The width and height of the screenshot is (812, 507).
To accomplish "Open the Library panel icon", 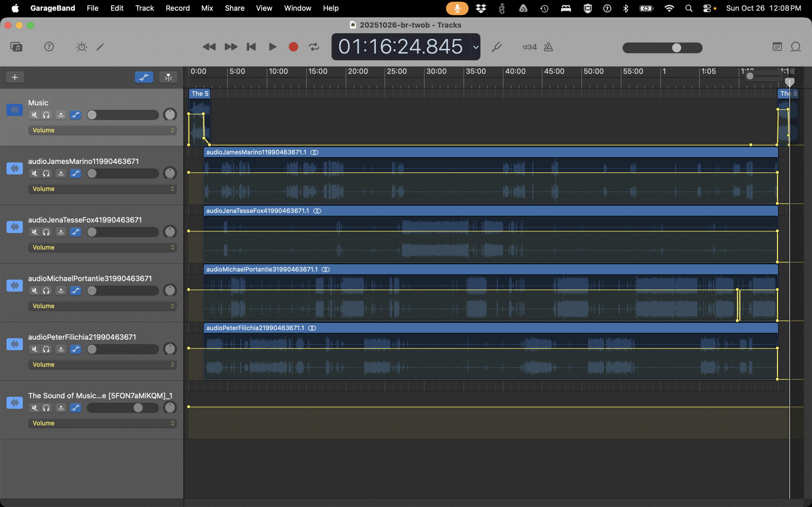I will pyautogui.click(x=16, y=47).
